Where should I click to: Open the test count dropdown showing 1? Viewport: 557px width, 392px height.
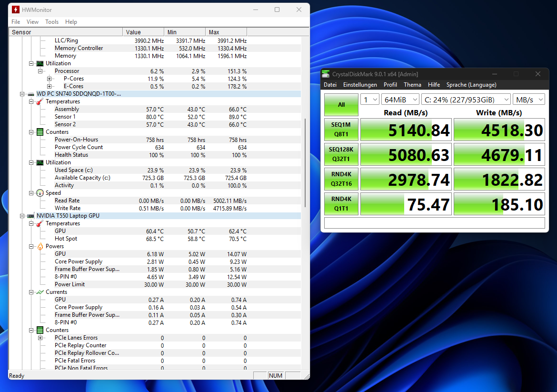370,99
